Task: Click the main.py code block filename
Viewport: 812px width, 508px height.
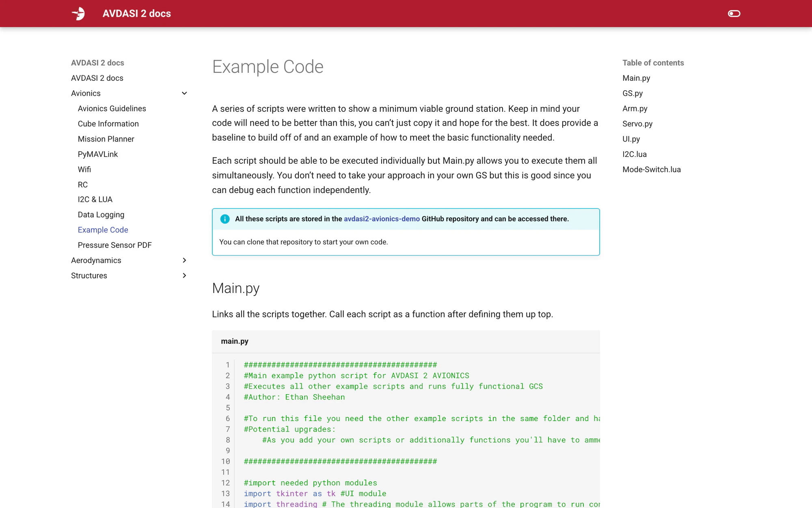Action: point(235,341)
